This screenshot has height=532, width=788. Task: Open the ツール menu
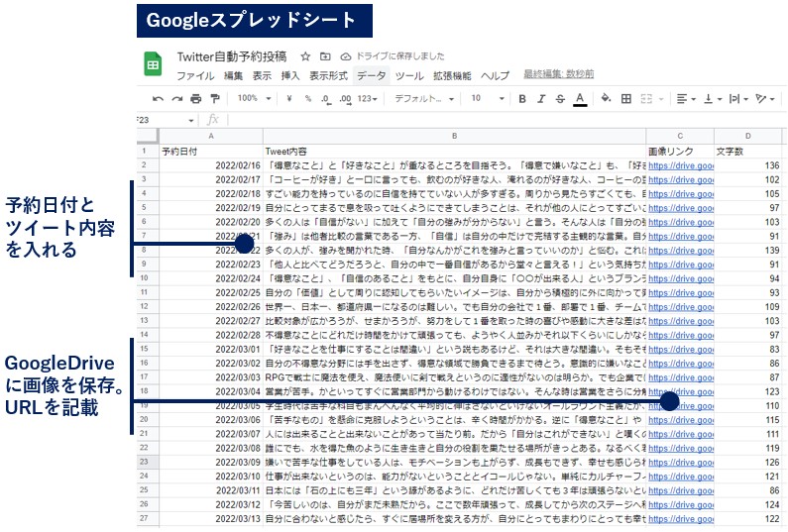pos(409,76)
